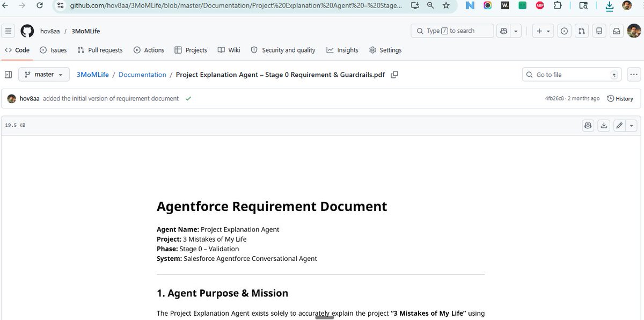The width and height of the screenshot is (644, 320).
Task: Switch to the Projects tab
Action: [191, 50]
